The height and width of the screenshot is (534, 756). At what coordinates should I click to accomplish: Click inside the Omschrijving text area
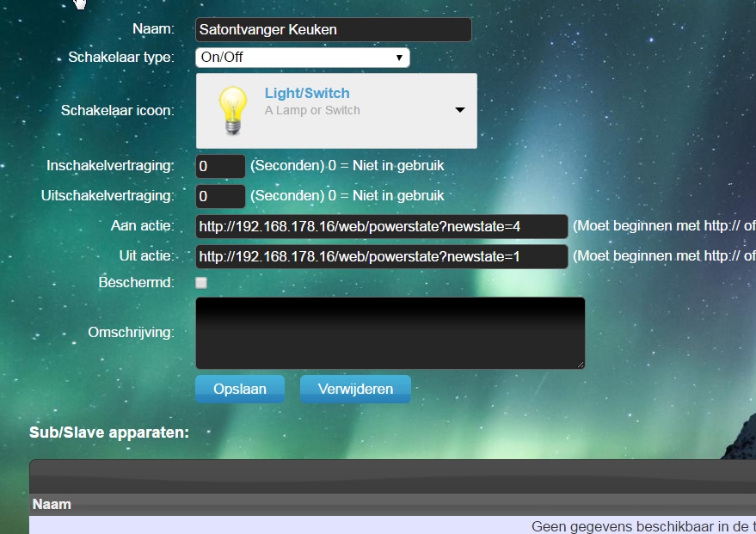[390, 333]
